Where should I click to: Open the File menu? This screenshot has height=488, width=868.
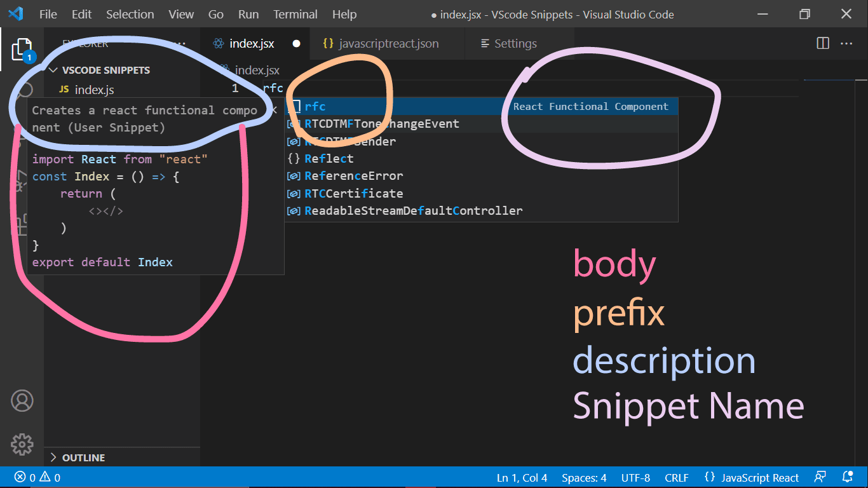pyautogui.click(x=48, y=14)
